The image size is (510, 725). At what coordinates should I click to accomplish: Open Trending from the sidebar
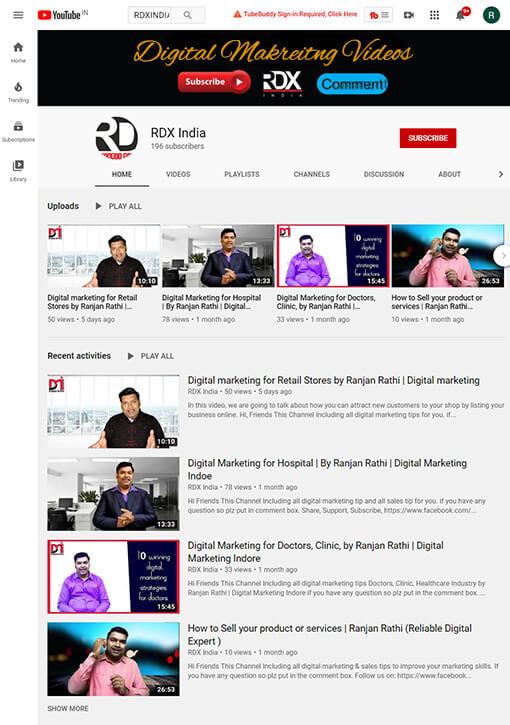[18, 92]
